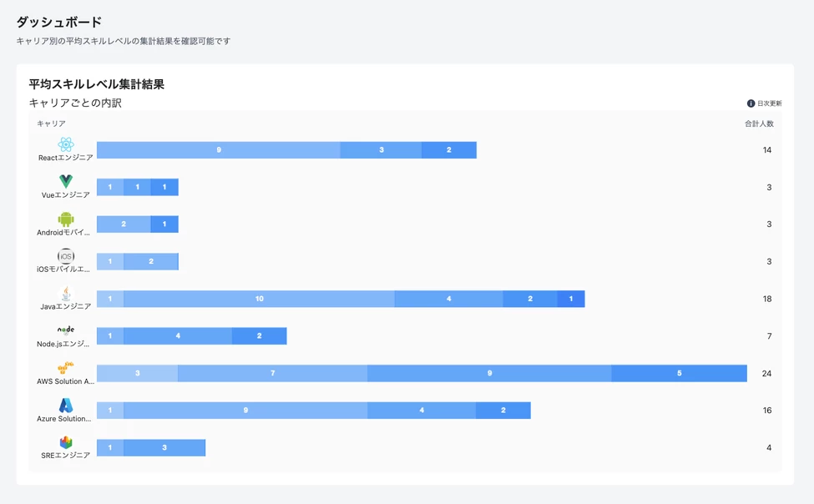
Task: Click the キャリア column header
Action: tap(51, 123)
